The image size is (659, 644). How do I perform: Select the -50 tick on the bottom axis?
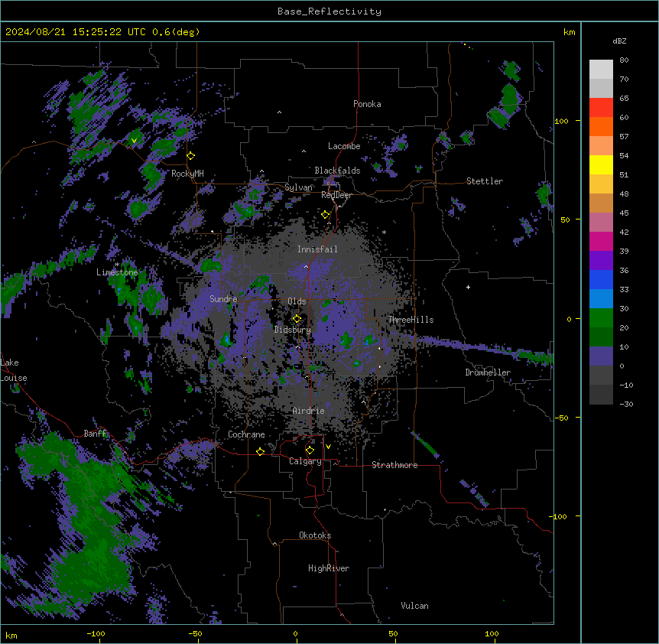[x=195, y=633]
